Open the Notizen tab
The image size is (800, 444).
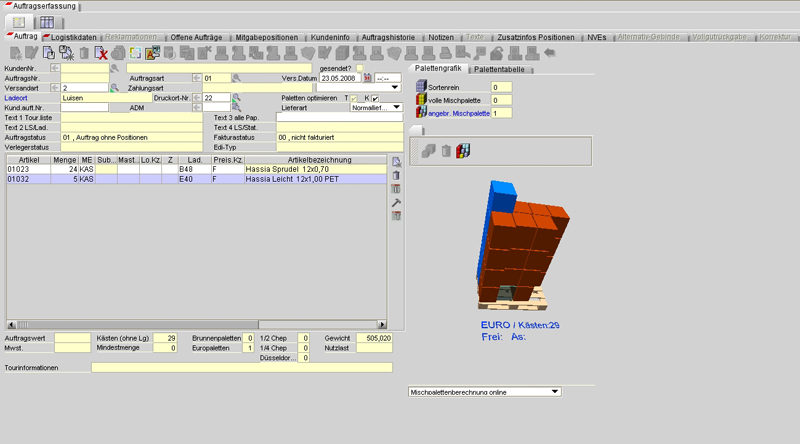pyautogui.click(x=441, y=37)
